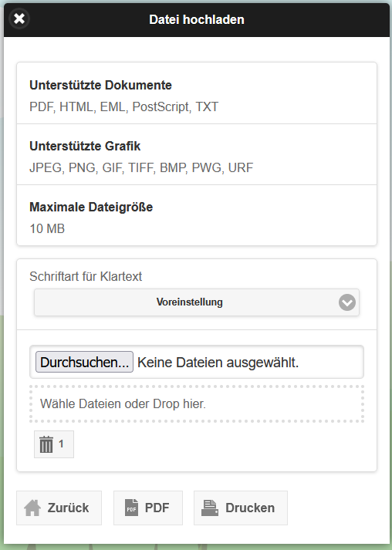Viewport: 392px width, 550px height.
Task: Click the Keine Dateien ausgewählt text
Action: point(218,363)
